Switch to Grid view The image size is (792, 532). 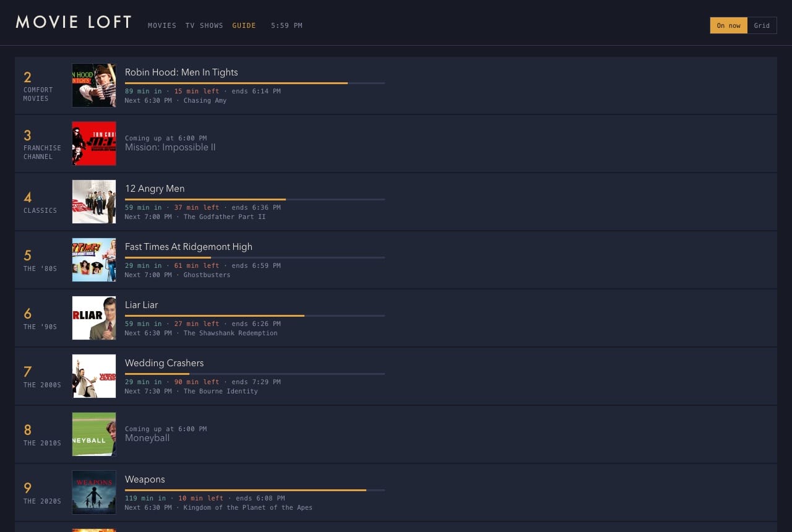762,25
